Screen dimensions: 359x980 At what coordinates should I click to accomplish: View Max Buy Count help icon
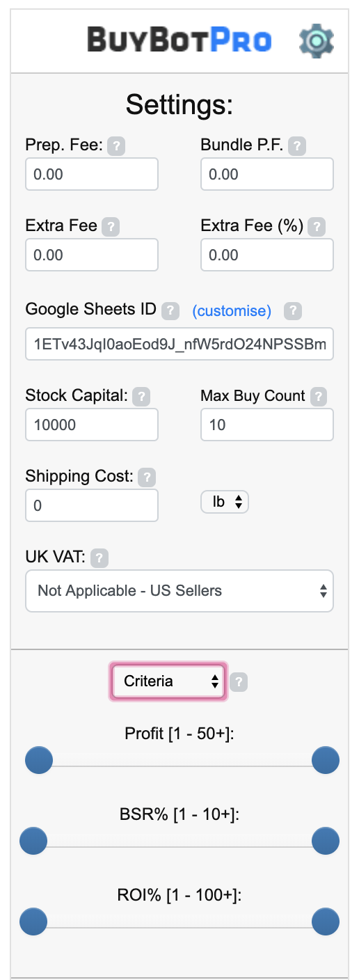[318, 397]
